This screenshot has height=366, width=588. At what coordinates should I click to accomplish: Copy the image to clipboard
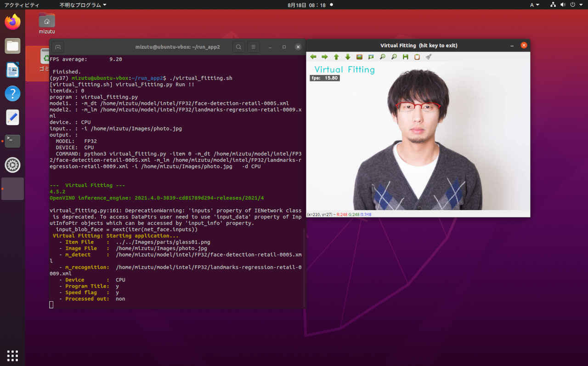417,57
